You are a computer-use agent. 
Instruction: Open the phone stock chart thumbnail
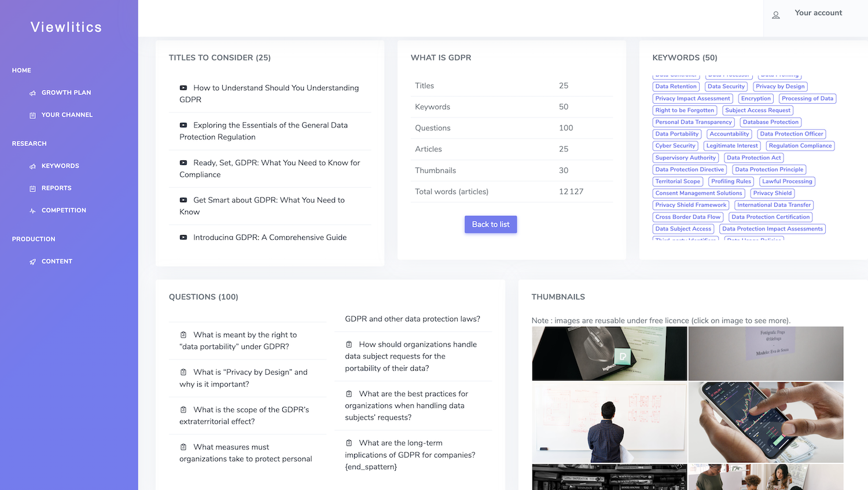tap(766, 422)
